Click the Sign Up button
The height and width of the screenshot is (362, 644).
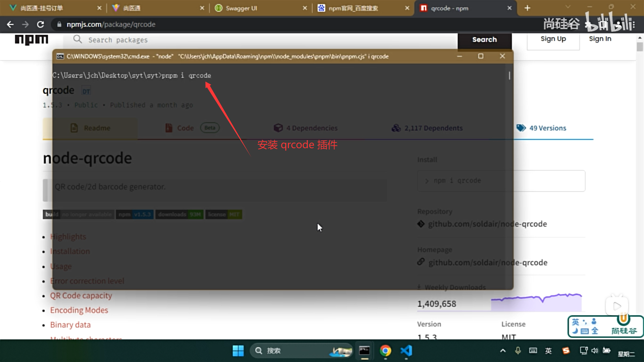click(553, 39)
